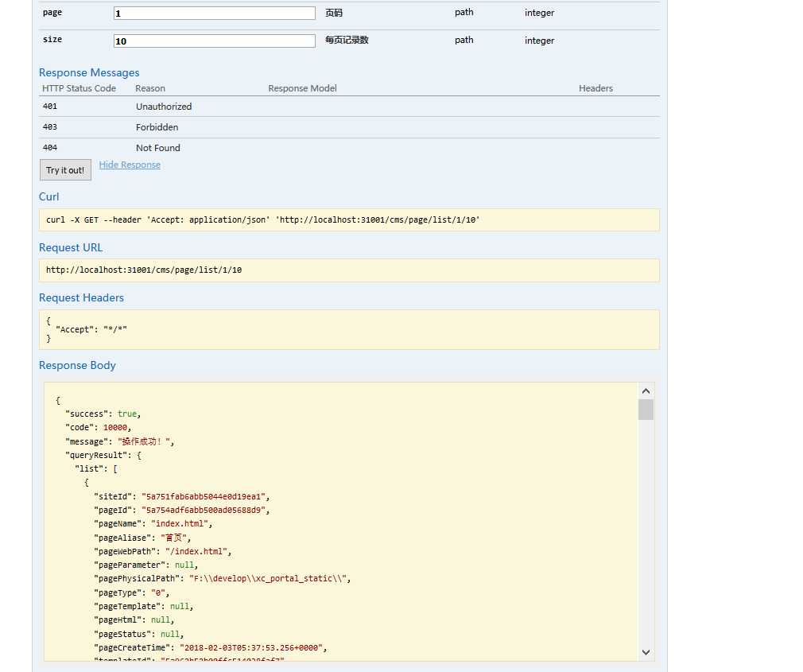Image resolution: width=803 pixels, height=672 pixels.
Task: Click the "Accept": "*/*" header line
Action: coord(91,329)
